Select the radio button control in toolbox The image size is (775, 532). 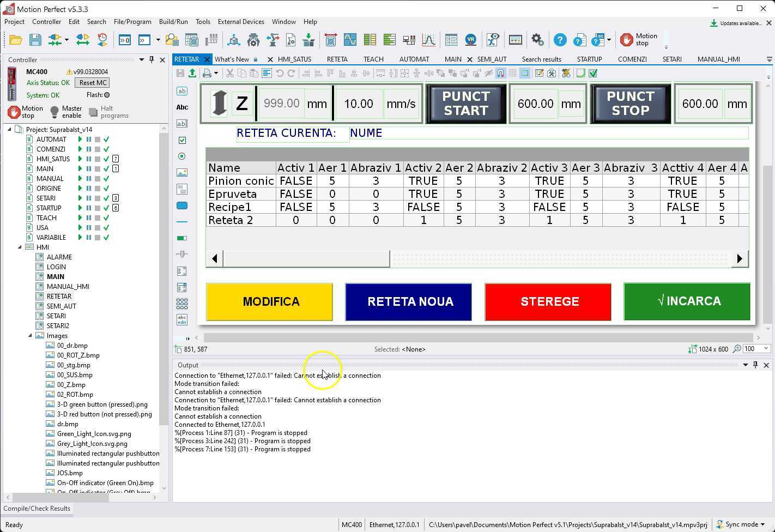tap(182, 156)
